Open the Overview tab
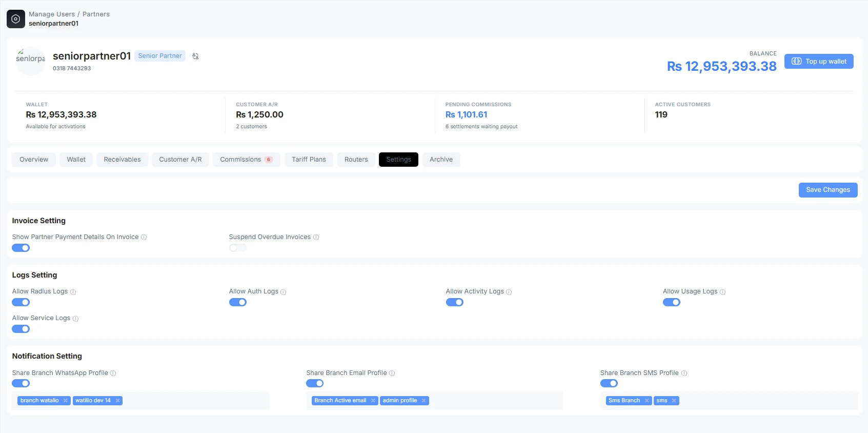The height and width of the screenshot is (433, 868). point(34,160)
